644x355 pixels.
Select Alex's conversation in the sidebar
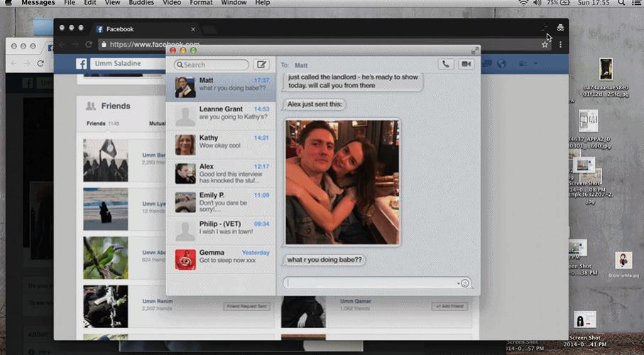[221, 171]
